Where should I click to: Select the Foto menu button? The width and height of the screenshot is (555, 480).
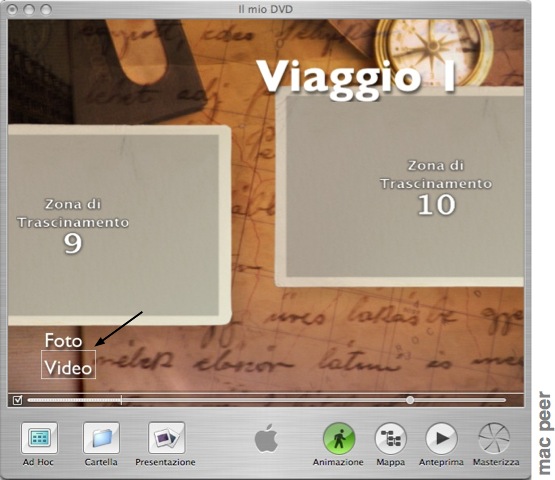(x=63, y=341)
